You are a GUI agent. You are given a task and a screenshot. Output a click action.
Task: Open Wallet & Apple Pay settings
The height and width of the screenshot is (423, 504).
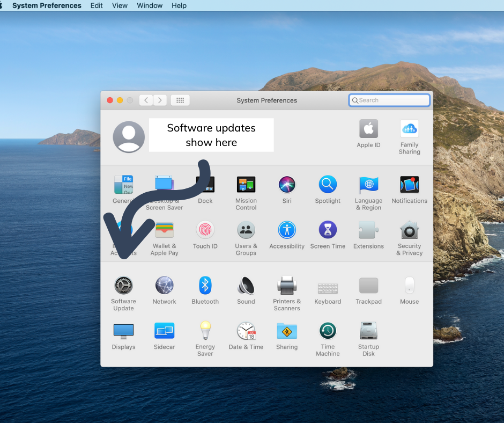[164, 230]
